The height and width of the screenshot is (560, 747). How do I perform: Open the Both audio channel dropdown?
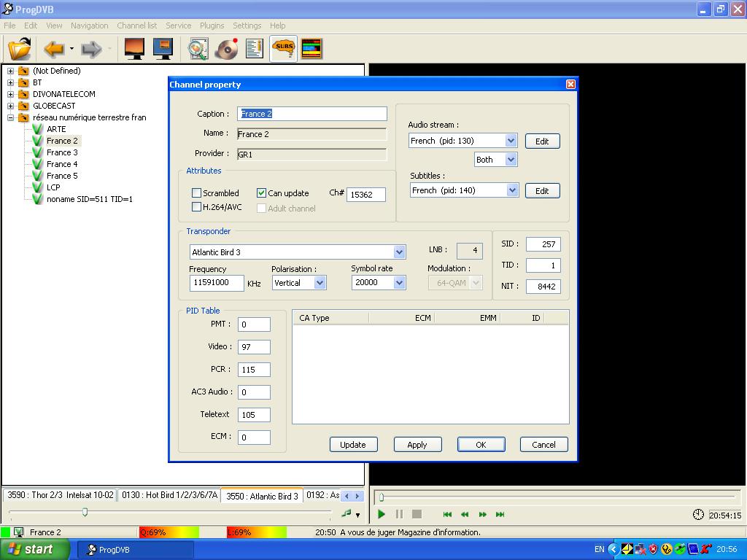pyautogui.click(x=511, y=160)
